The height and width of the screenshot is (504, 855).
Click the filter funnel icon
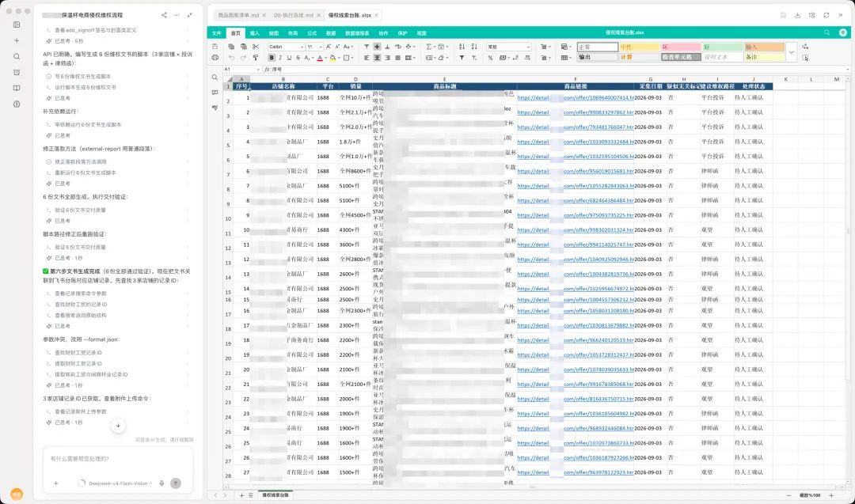pyautogui.click(x=462, y=58)
